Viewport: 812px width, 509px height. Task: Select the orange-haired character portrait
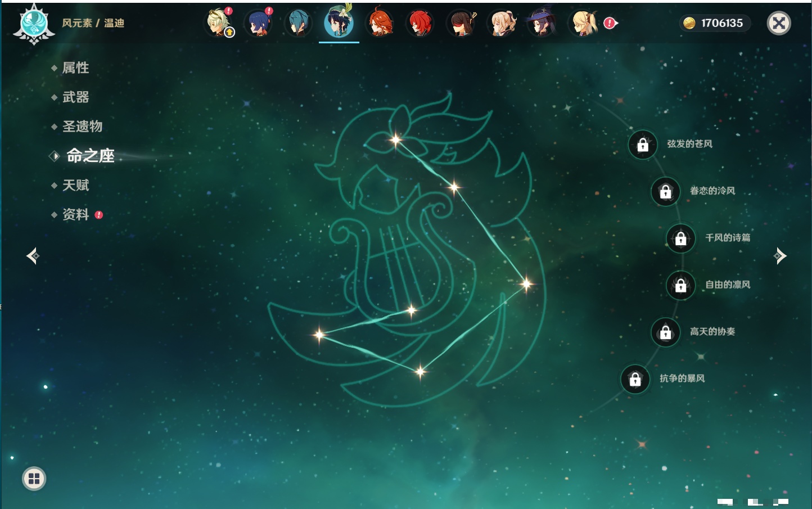click(x=380, y=23)
